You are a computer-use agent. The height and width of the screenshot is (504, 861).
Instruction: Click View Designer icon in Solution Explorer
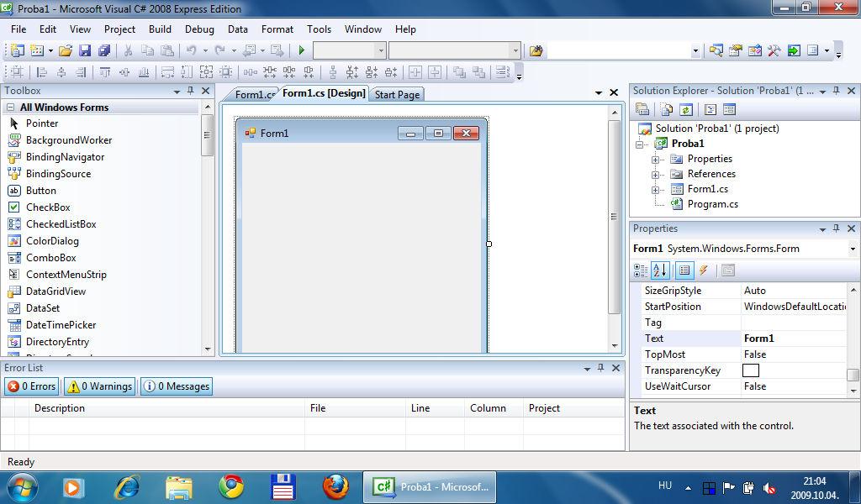pos(729,110)
